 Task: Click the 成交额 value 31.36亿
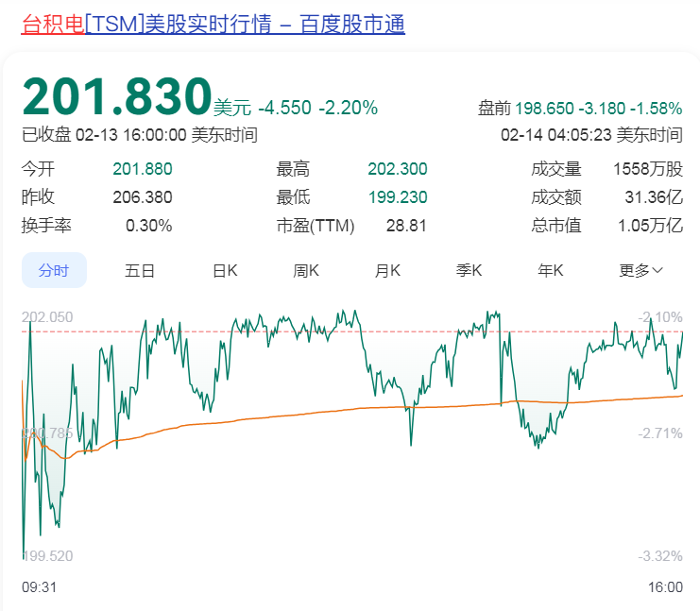654,197
